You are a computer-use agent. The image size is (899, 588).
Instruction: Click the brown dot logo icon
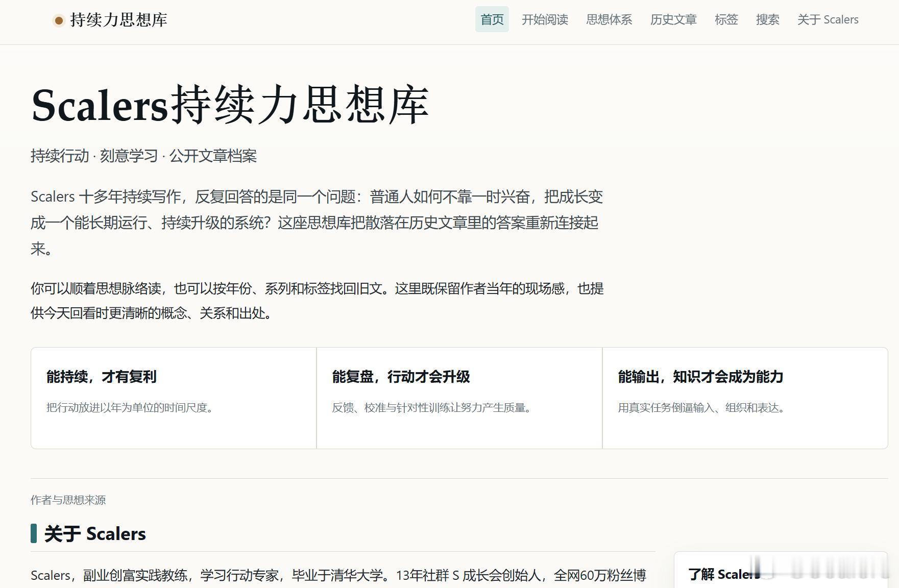coord(59,20)
